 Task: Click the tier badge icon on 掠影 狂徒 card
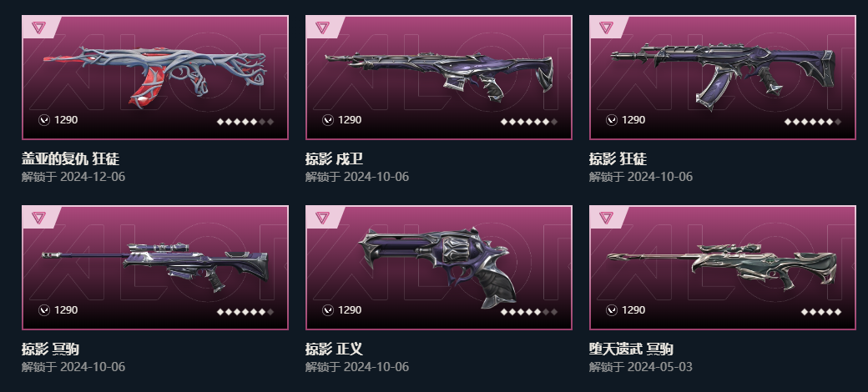coord(606,27)
